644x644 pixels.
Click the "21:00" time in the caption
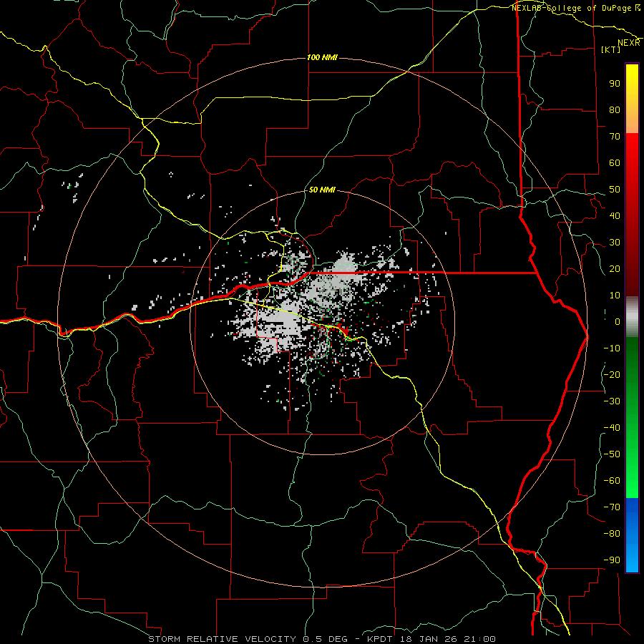tap(479, 639)
